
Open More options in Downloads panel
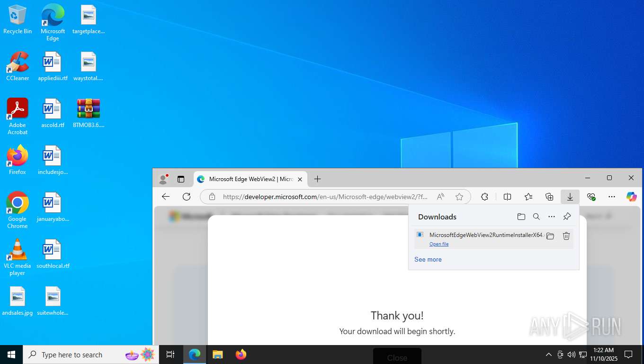point(552,217)
